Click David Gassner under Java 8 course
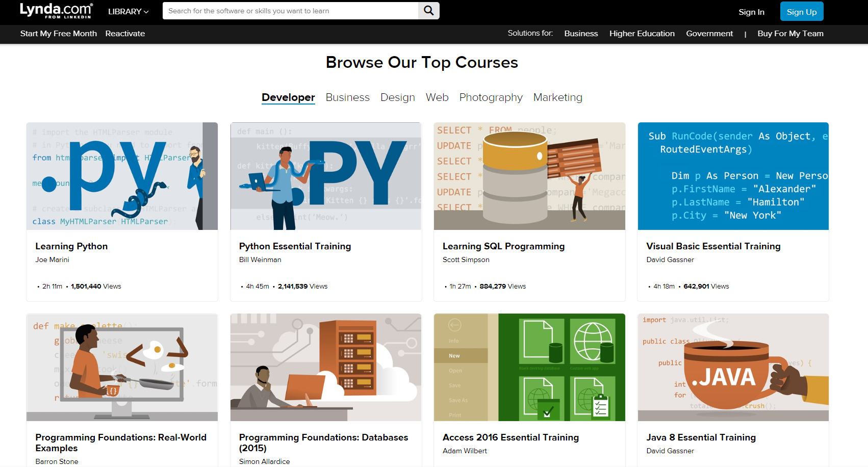Screen dimensions: 868x467 click(x=670, y=451)
